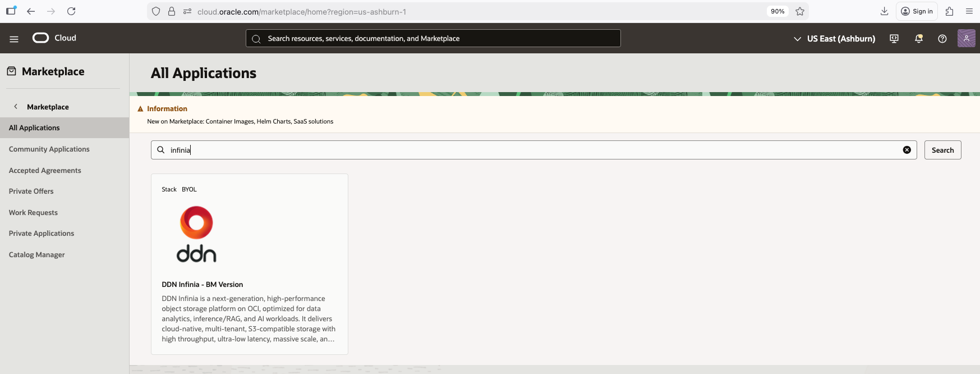Open Private Offers
980x374 pixels.
pyautogui.click(x=31, y=191)
